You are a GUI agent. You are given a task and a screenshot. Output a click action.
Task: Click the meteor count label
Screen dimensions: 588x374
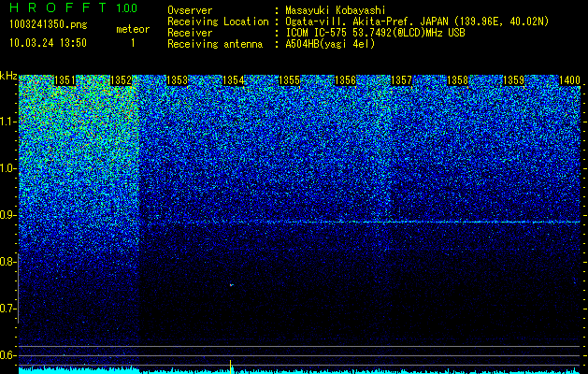(x=133, y=29)
